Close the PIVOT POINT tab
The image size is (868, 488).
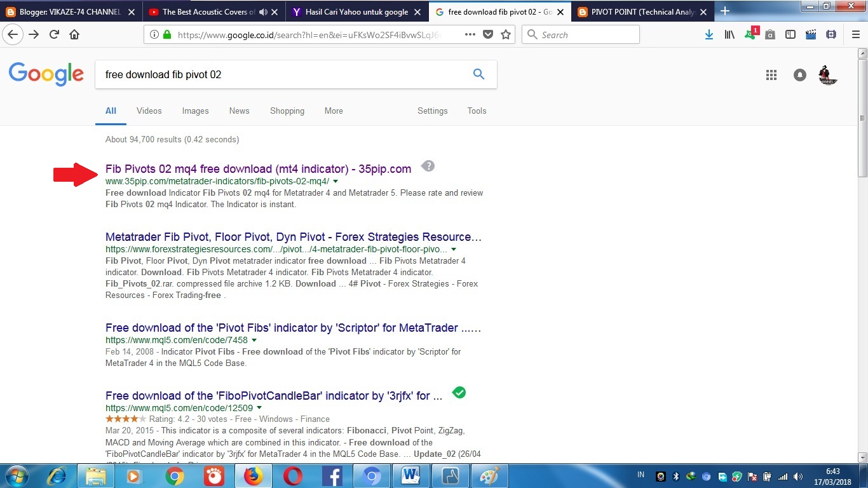(x=703, y=11)
